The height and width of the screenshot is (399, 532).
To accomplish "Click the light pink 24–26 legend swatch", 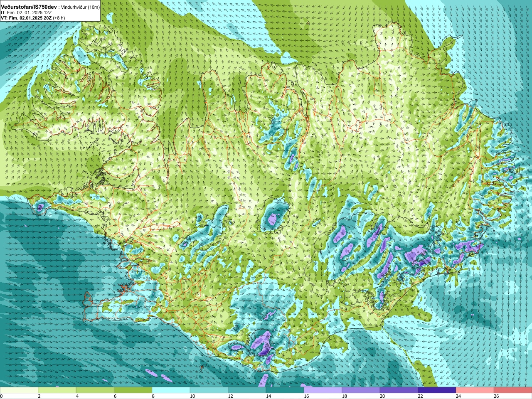I will coord(475,390).
